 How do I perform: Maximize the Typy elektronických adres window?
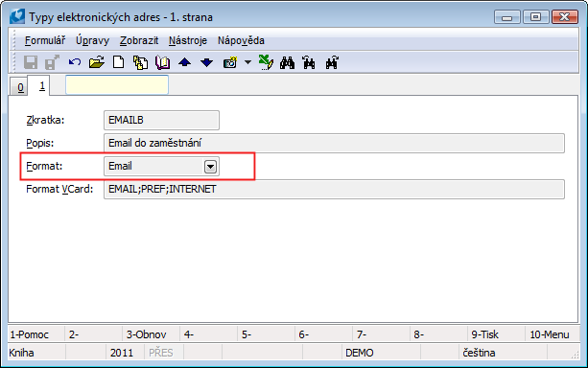pos(536,17)
